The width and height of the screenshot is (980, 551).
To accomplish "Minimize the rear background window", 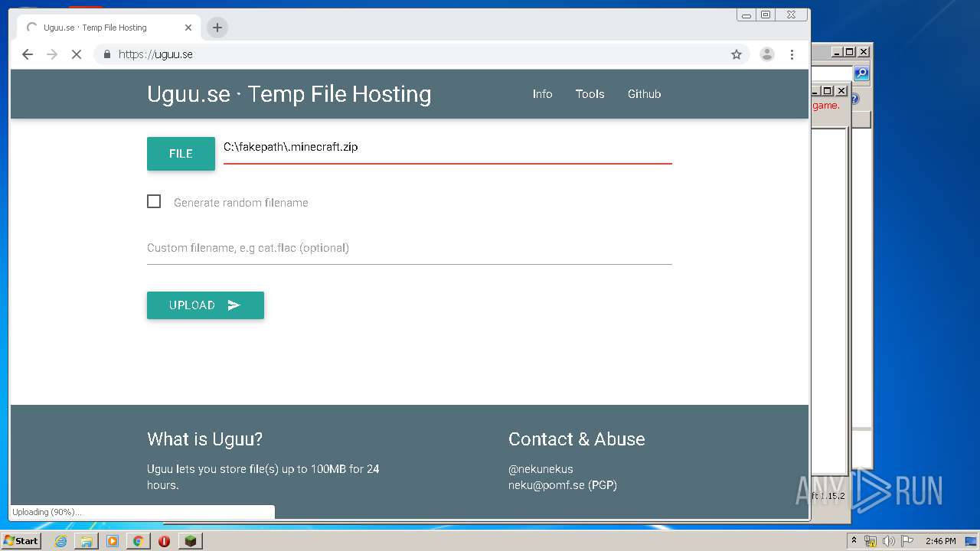I will (x=837, y=52).
